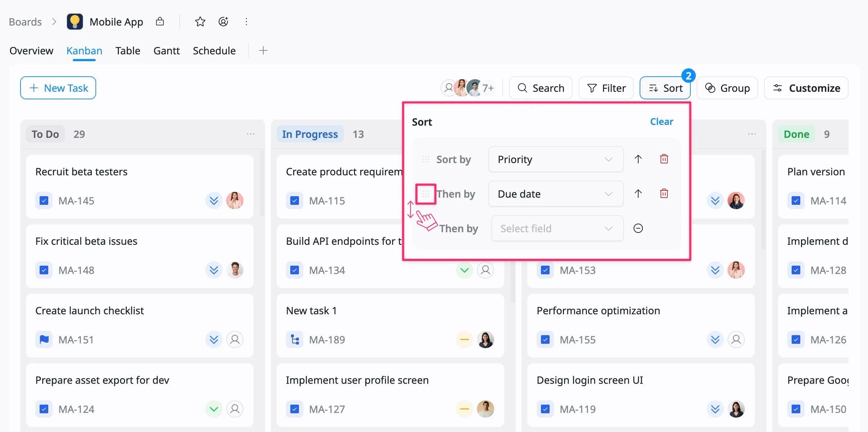Click the New Task button
This screenshot has width=868, height=432.
click(58, 88)
